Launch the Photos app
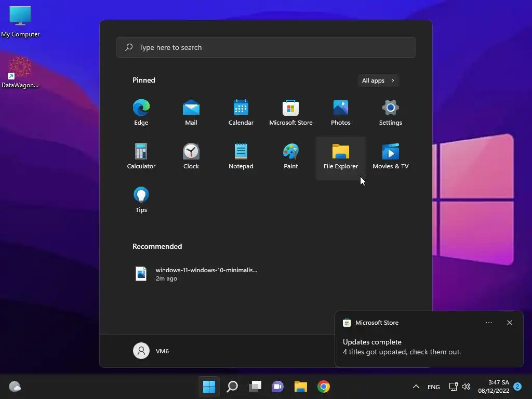The image size is (532, 399). tap(341, 113)
